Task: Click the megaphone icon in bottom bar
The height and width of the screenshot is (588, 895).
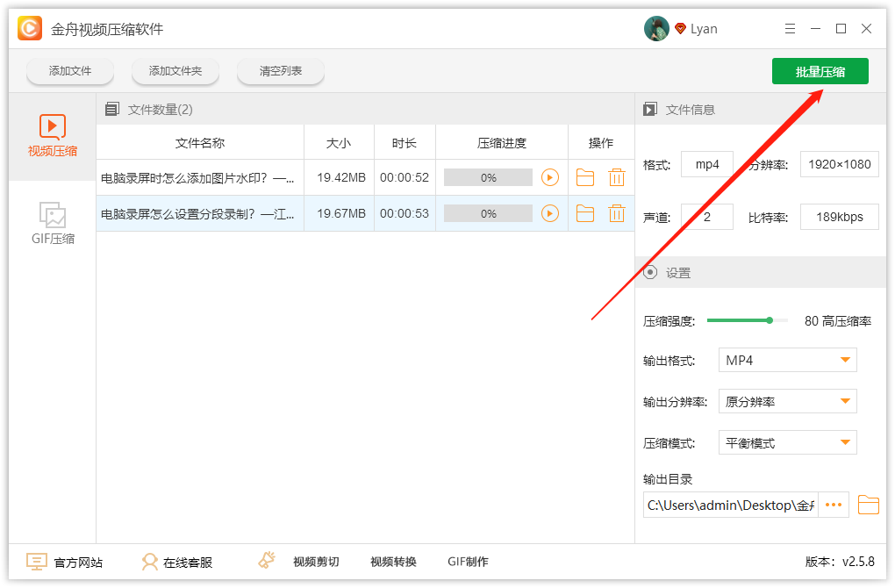Action: click(267, 560)
